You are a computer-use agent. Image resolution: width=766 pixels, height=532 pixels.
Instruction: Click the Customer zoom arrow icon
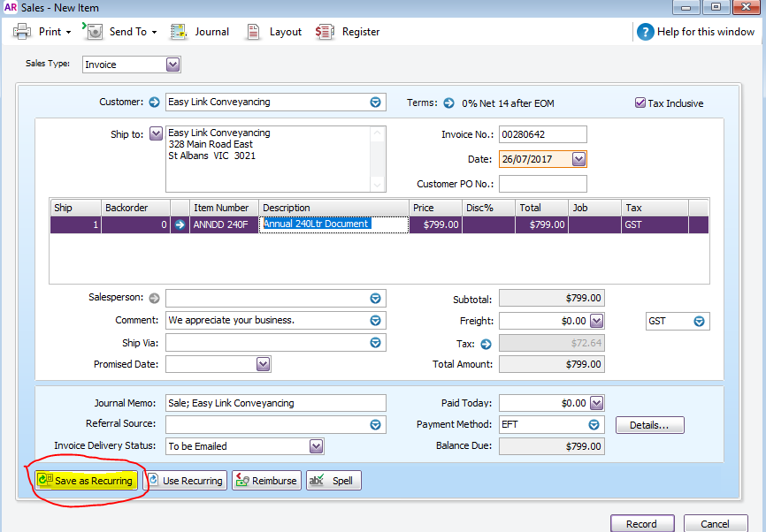(x=155, y=102)
